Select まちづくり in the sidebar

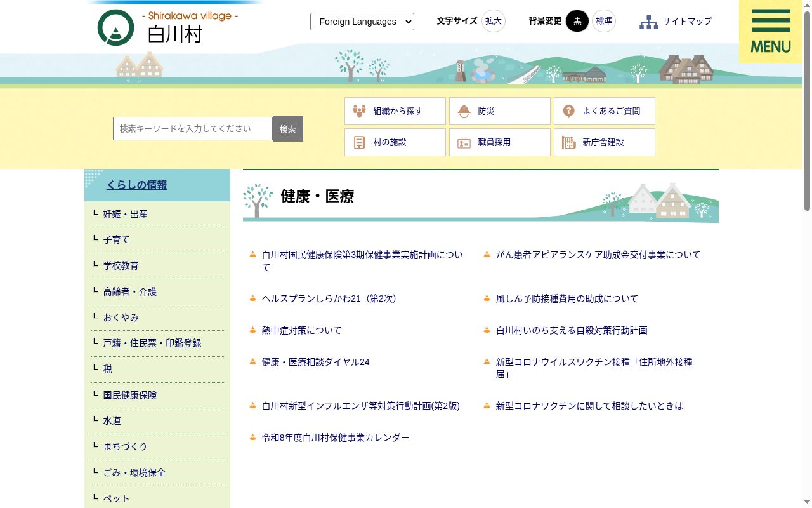(x=126, y=446)
